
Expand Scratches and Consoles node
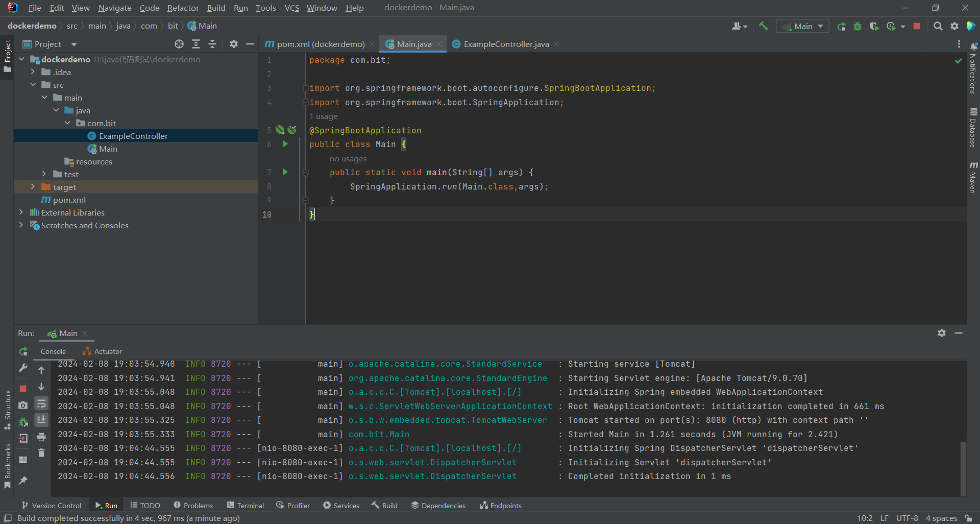[21, 225]
